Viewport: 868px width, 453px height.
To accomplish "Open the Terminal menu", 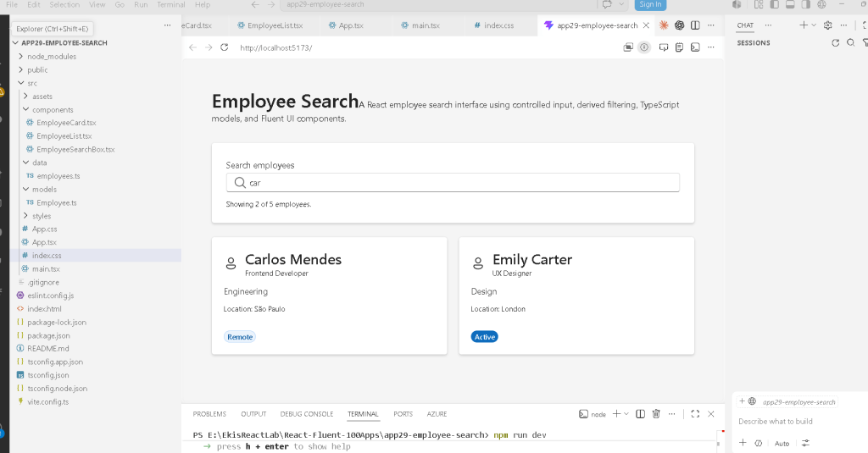I will pos(170,4).
